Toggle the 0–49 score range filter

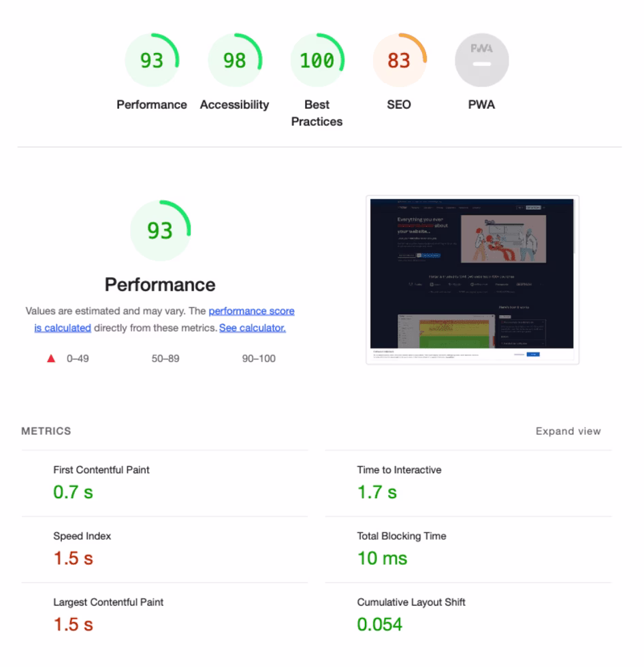pos(74,358)
